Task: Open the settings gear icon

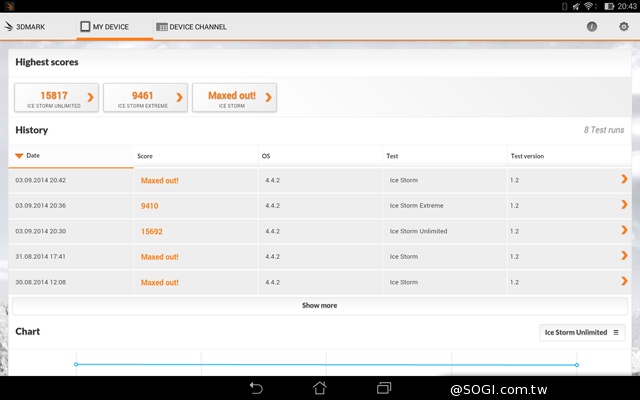Action: 625,27
